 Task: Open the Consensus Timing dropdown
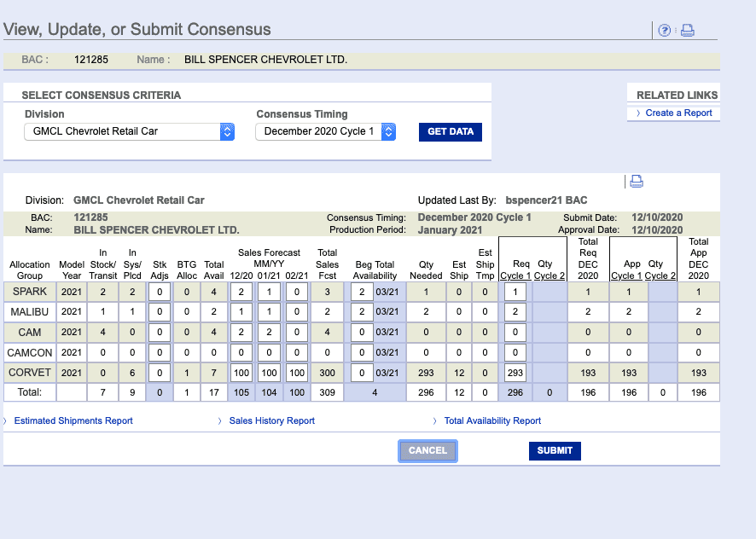325,131
